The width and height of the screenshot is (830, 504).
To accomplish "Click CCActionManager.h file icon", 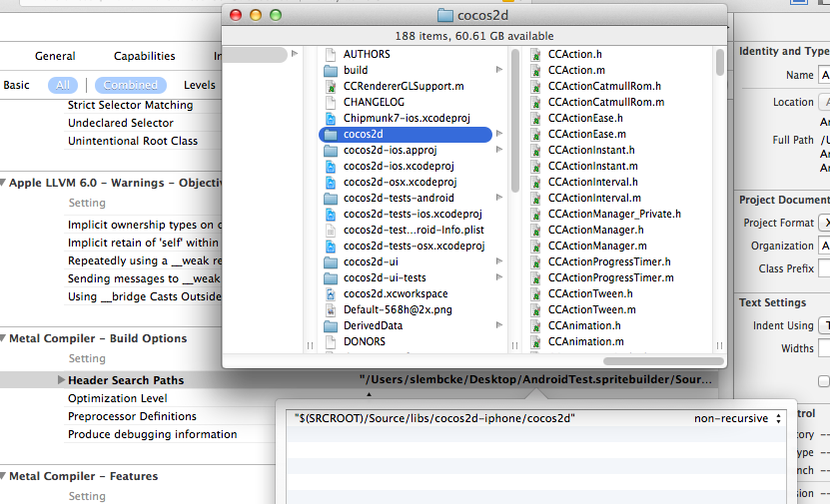I will pyautogui.click(x=535, y=231).
